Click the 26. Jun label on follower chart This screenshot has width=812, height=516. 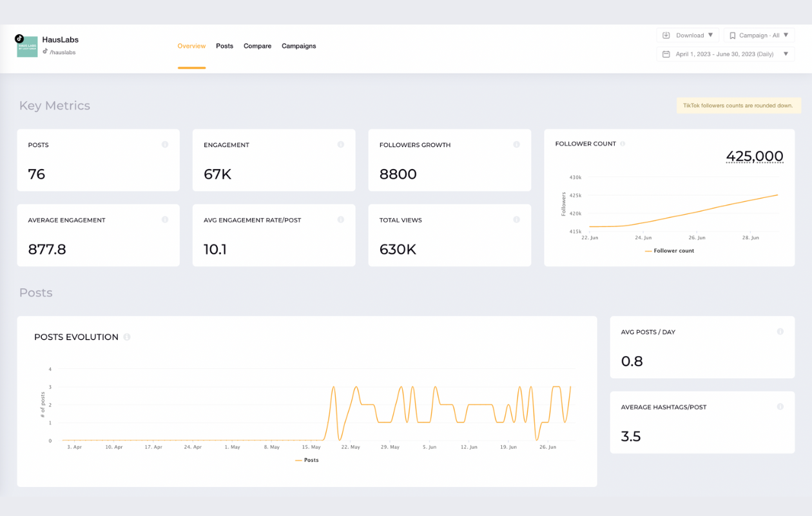click(697, 238)
